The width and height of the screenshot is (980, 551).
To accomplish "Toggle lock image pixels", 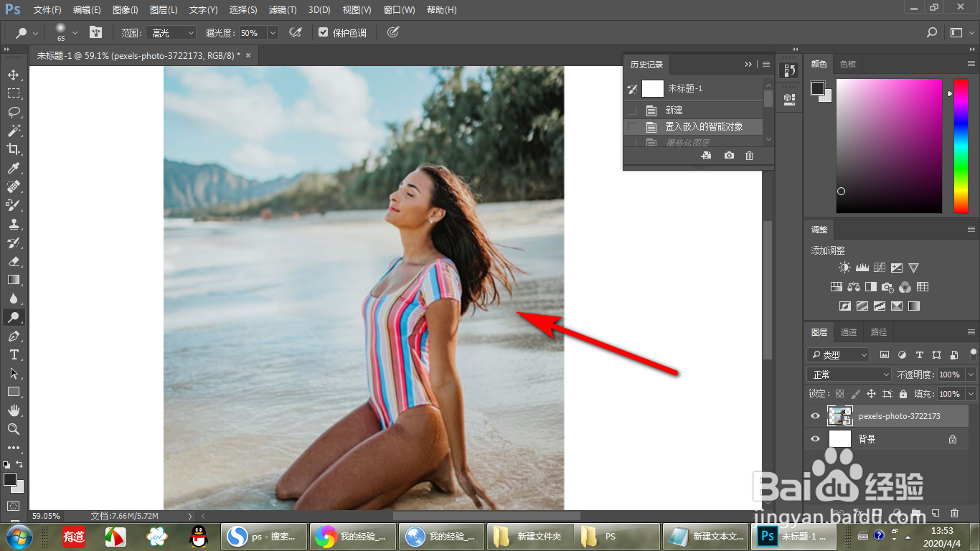I will tap(855, 394).
